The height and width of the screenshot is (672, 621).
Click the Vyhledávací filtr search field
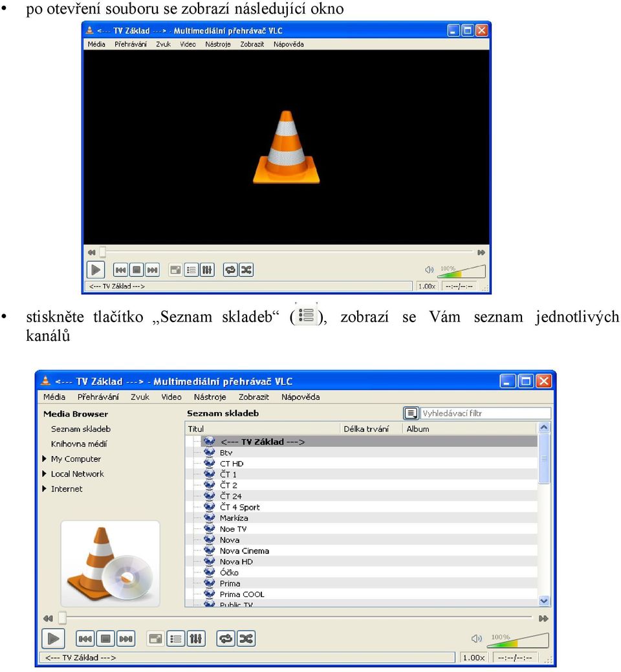pos(486,413)
